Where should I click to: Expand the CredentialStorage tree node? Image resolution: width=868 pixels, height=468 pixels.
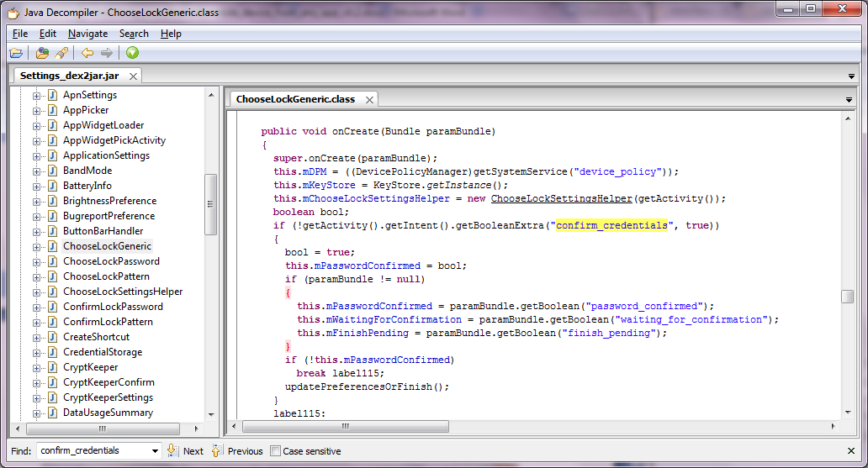point(36,352)
